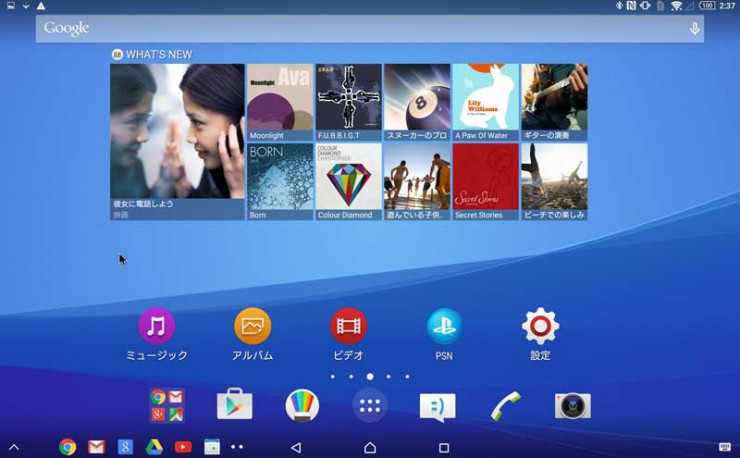The width and height of the screenshot is (740, 458).
Task: Open the Messaging smiley app
Action: pyautogui.click(x=437, y=407)
